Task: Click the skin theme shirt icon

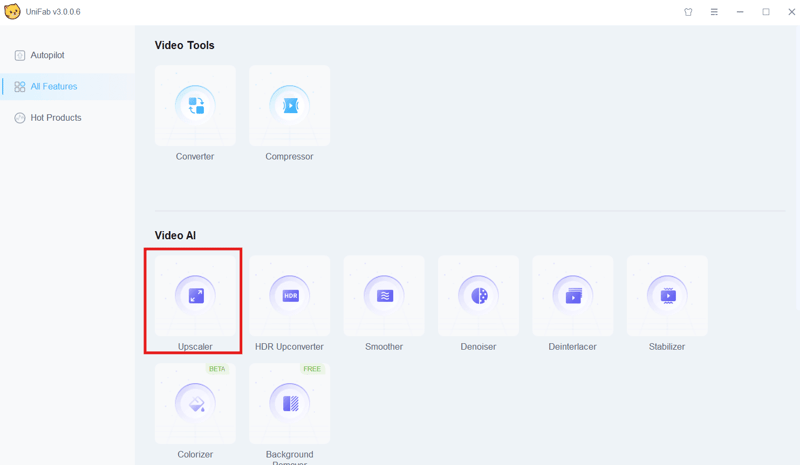Action: tap(688, 12)
